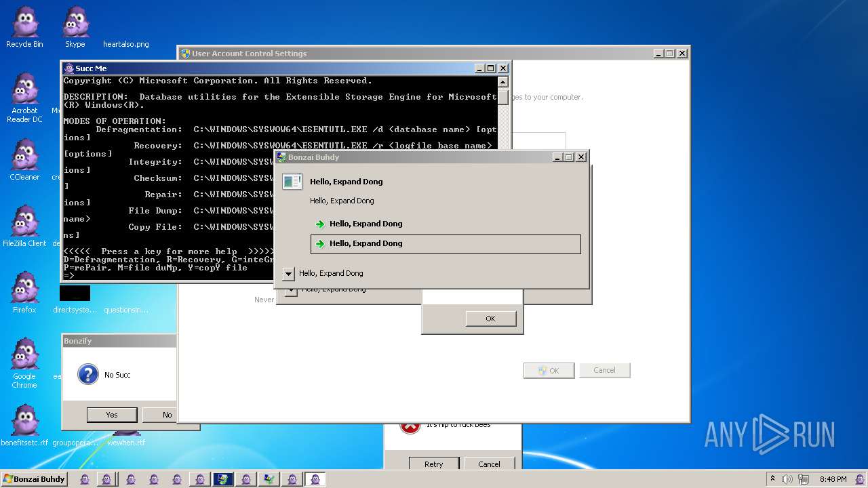
Task: Launch the Skype desktop shortcut
Action: point(75,27)
